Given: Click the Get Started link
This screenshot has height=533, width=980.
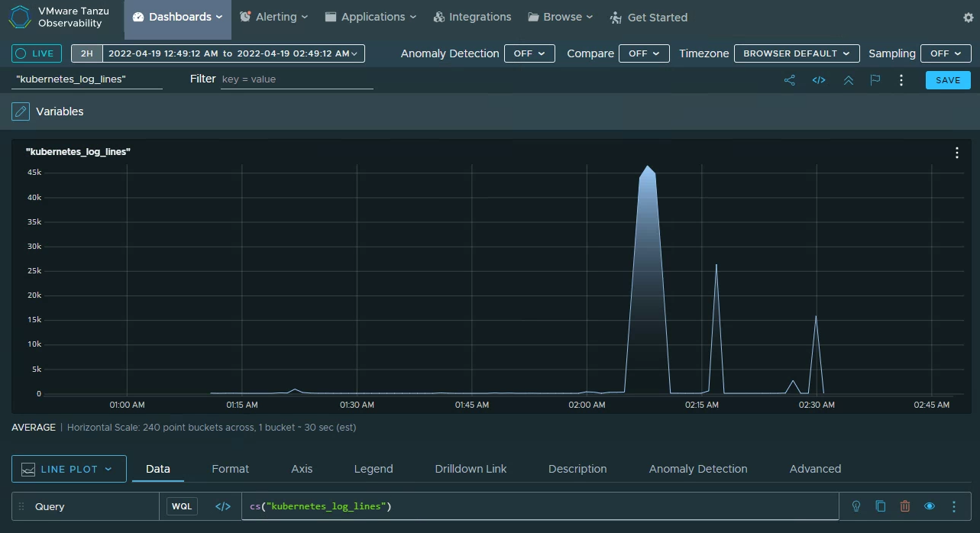Looking at the screenshot, I should tap(658, 18).
